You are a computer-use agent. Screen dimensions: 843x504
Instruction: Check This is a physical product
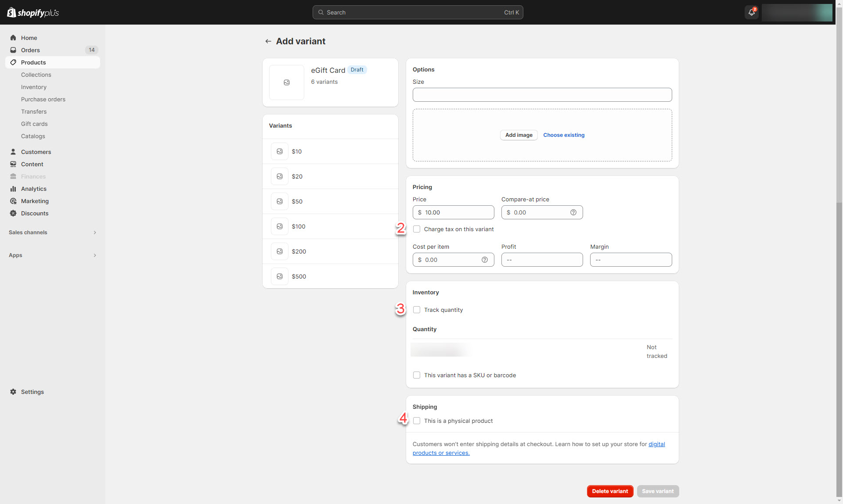click(x=417, y=421)
